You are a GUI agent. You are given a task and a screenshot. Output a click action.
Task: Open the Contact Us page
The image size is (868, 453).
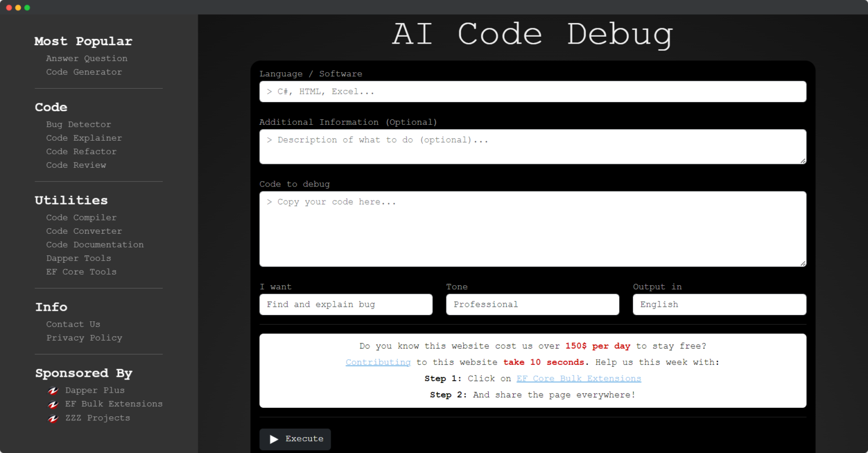point(73,324)
